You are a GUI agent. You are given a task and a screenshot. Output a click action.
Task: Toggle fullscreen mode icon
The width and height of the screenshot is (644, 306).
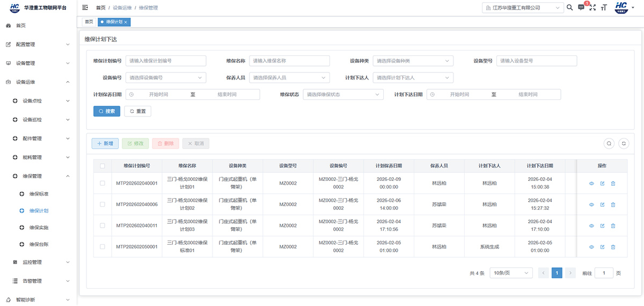(x=592, y=8)
